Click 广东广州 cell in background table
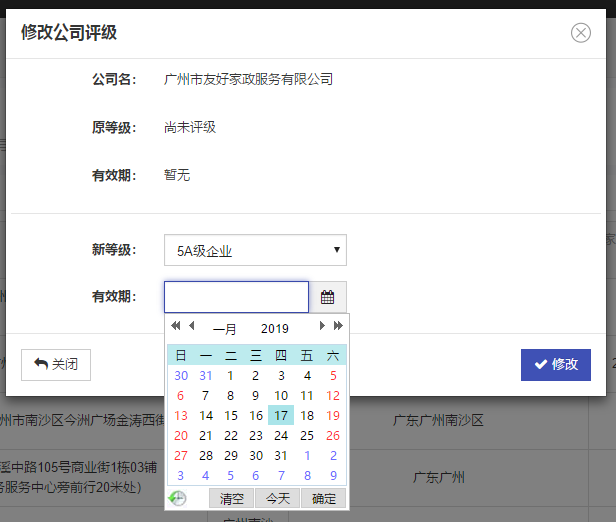 pyautogui.click(x=439, y=477)
